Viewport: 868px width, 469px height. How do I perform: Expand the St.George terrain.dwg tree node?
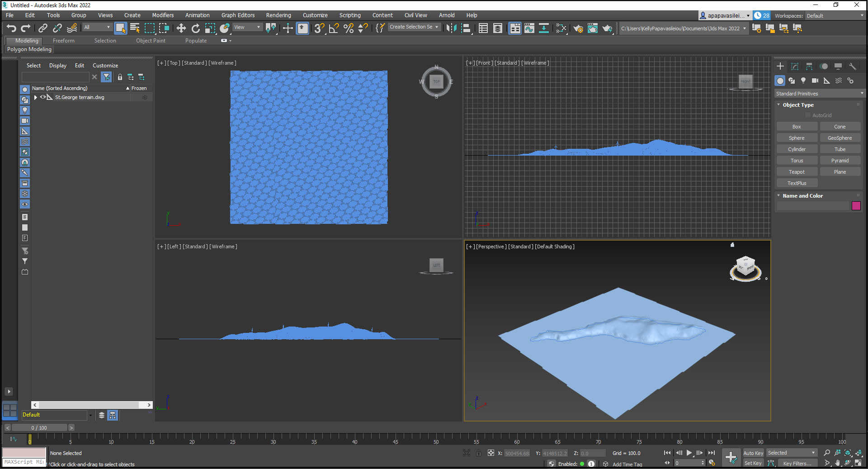(36, 97)
